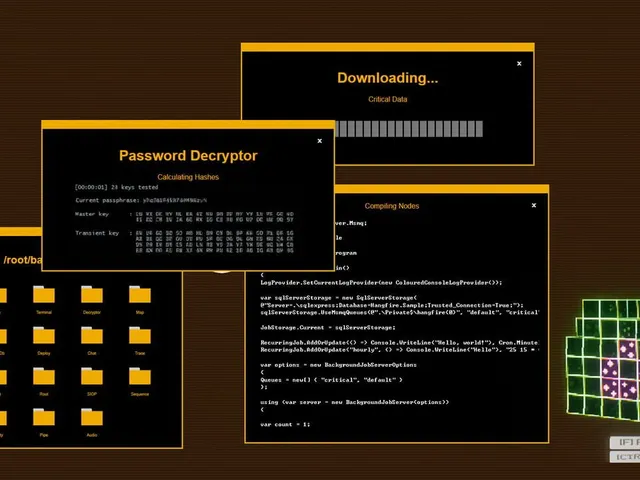Image resolution: width=640 pixels, height=480 pixels.
Task: Close the Downloading window
Action: point(519,64)
